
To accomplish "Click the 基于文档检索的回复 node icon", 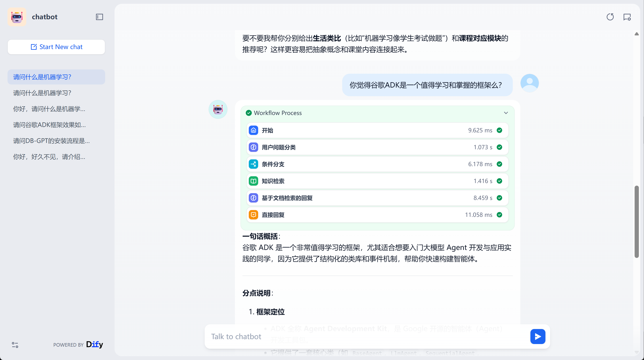I will point(253,198).
